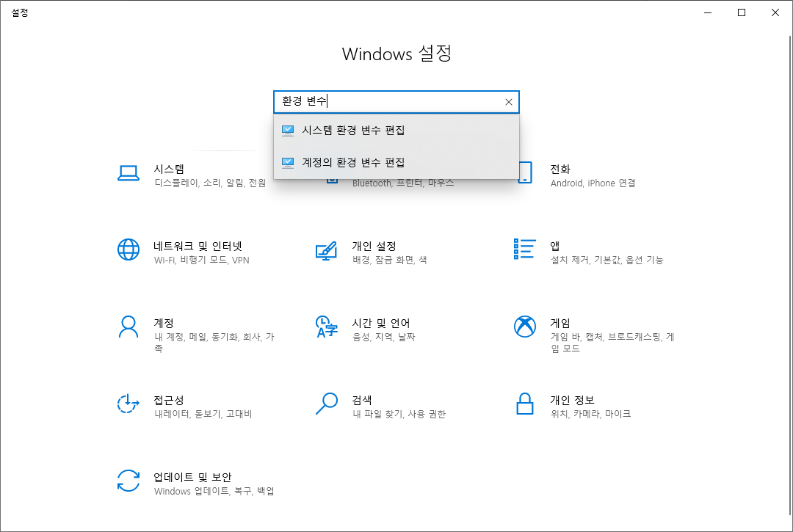
Task: Click text Wi-Fi, 비행기 모드, VPN
Action: point(202,260)
